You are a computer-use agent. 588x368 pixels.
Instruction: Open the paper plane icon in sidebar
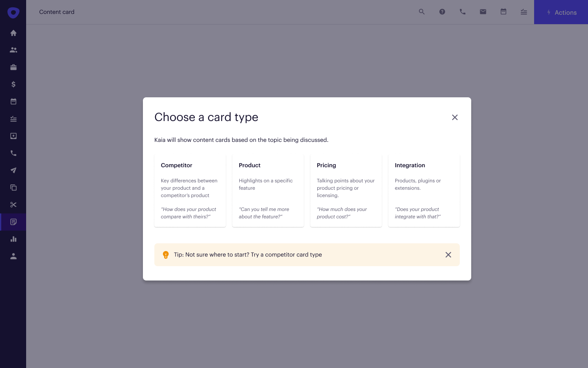click(13, 171)
